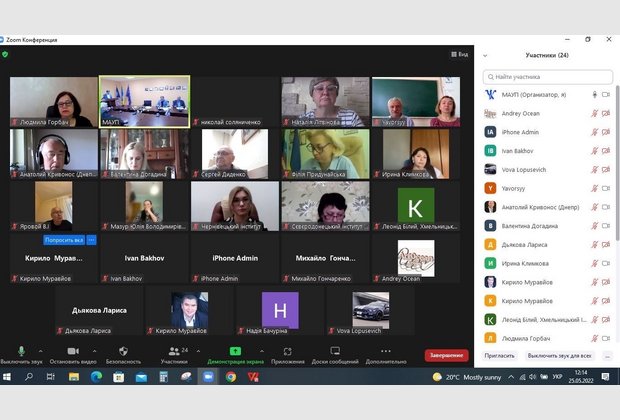Click the Invite button in participants panel
Screen dimensions: 620x420
click(x=499, y=355)
